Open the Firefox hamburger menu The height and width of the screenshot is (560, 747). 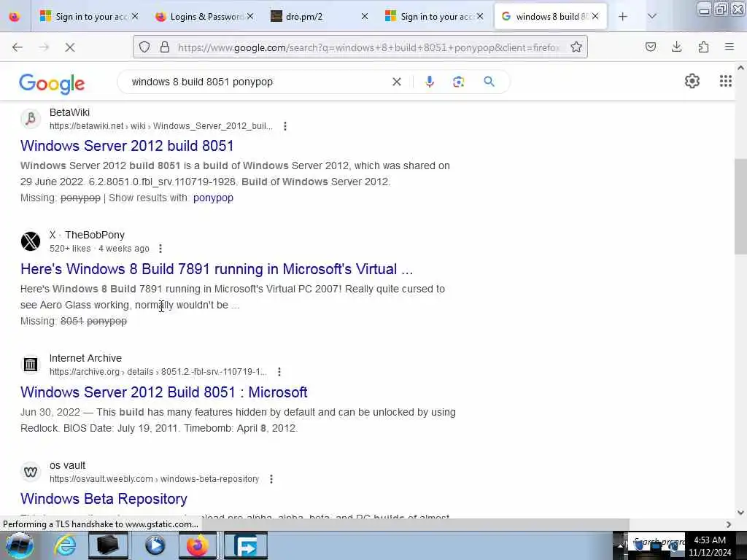click(729, 47)
